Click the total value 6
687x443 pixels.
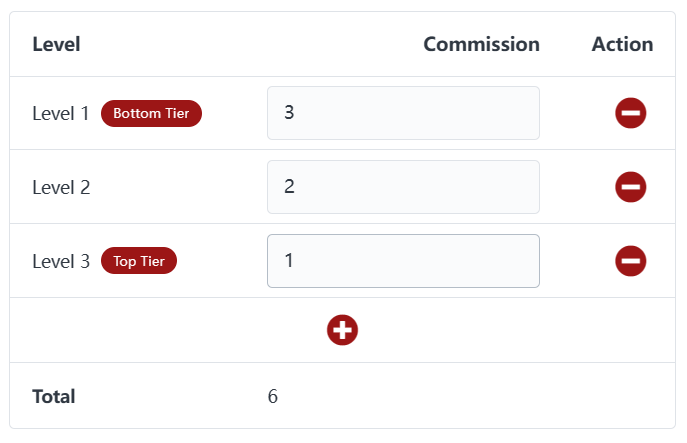tap(273, 396)
